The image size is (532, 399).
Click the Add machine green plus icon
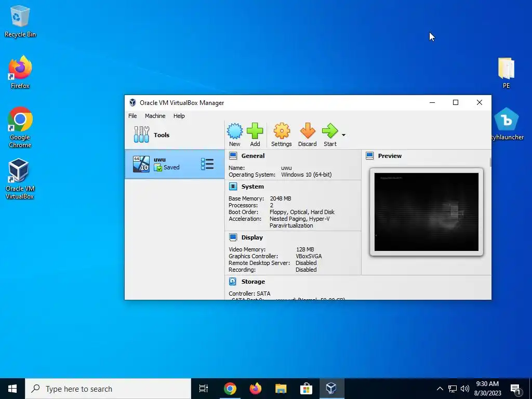[x=255, y=135]
